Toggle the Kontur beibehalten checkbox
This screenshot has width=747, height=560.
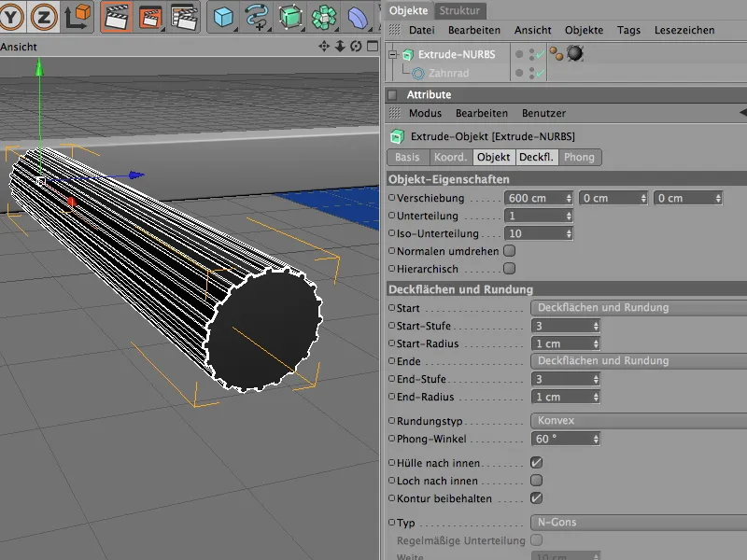[536, 498]
